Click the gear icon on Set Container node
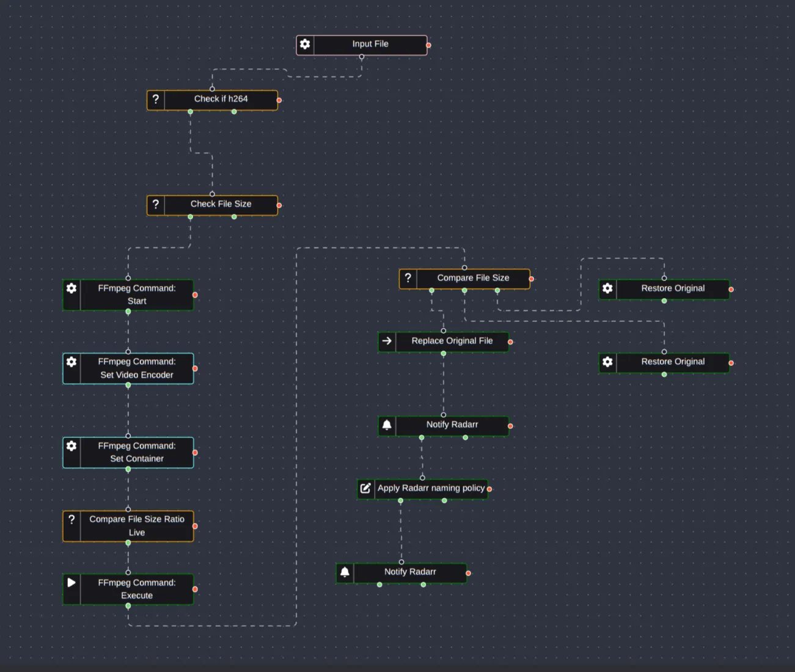The width and height of the screenshot is (795, 672). [x=71, y=446]
